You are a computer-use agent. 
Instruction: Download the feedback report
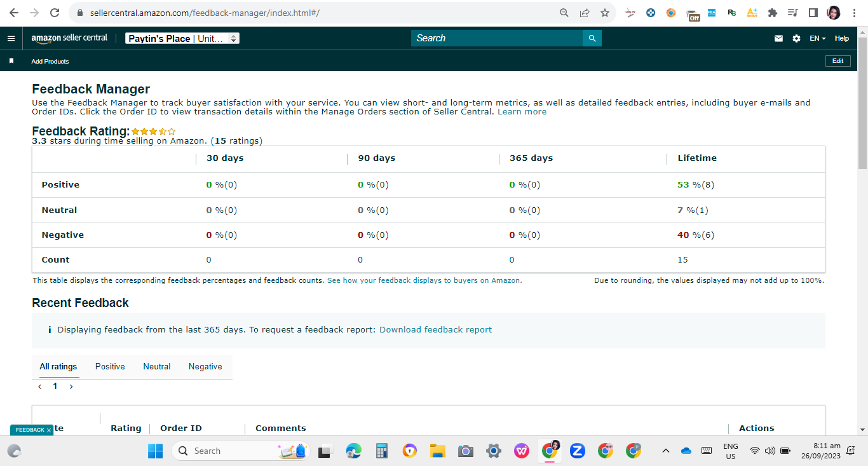click(436, 330)
